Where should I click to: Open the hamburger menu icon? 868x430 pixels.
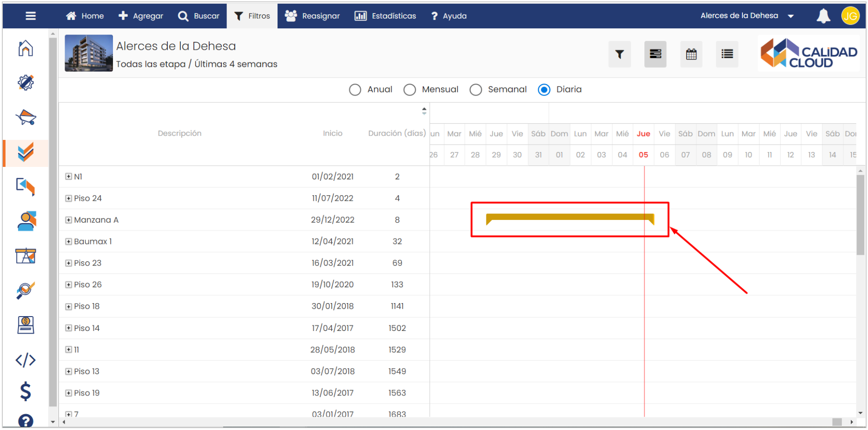coord(31,16)
